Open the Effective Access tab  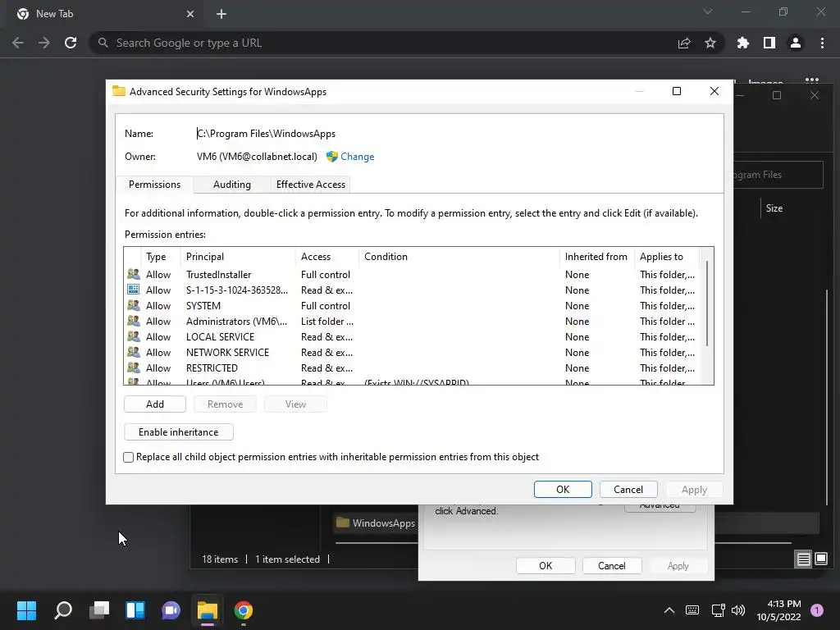pos(311,185)
